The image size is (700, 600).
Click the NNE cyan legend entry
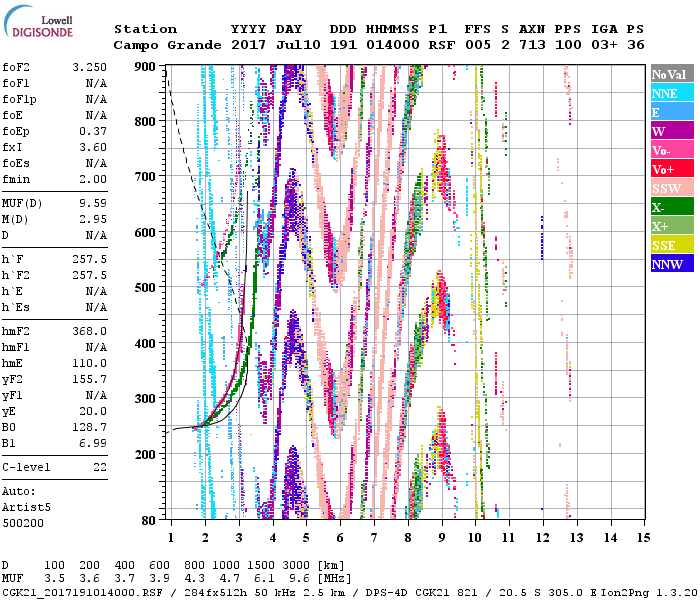click(x=669, y=93)
